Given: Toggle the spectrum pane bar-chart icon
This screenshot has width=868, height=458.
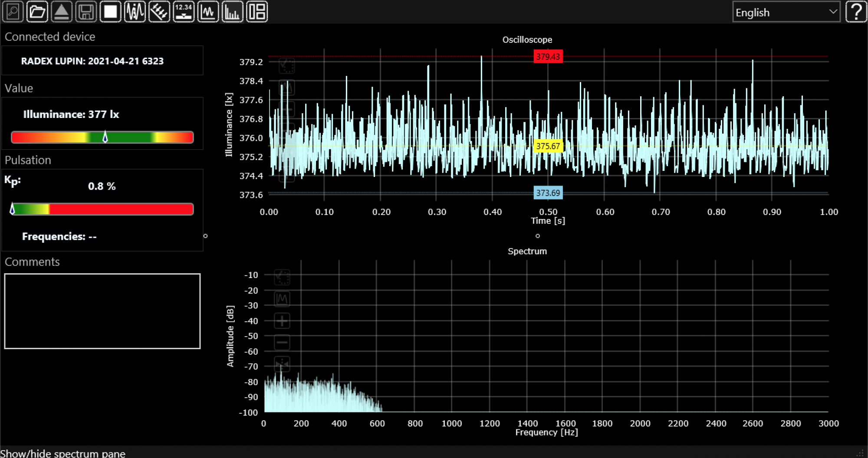Looking at the screenshot, I should [232, 12].
